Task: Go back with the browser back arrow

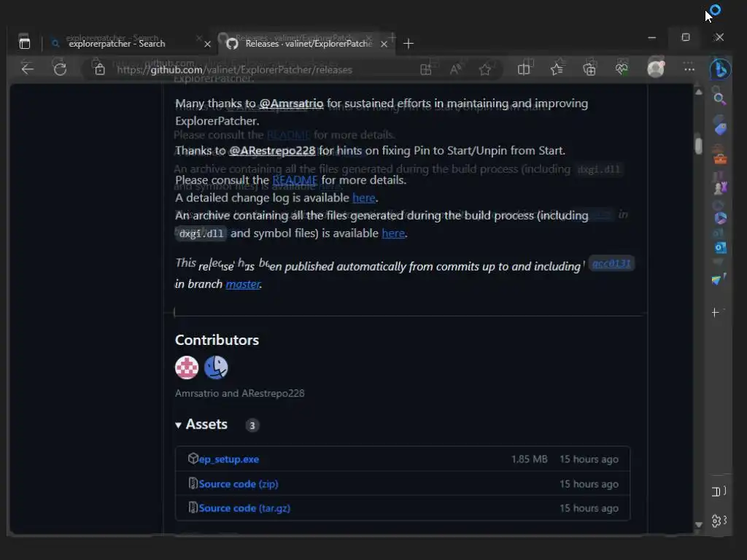Action: pyautogui.click(x=28, y=69)
